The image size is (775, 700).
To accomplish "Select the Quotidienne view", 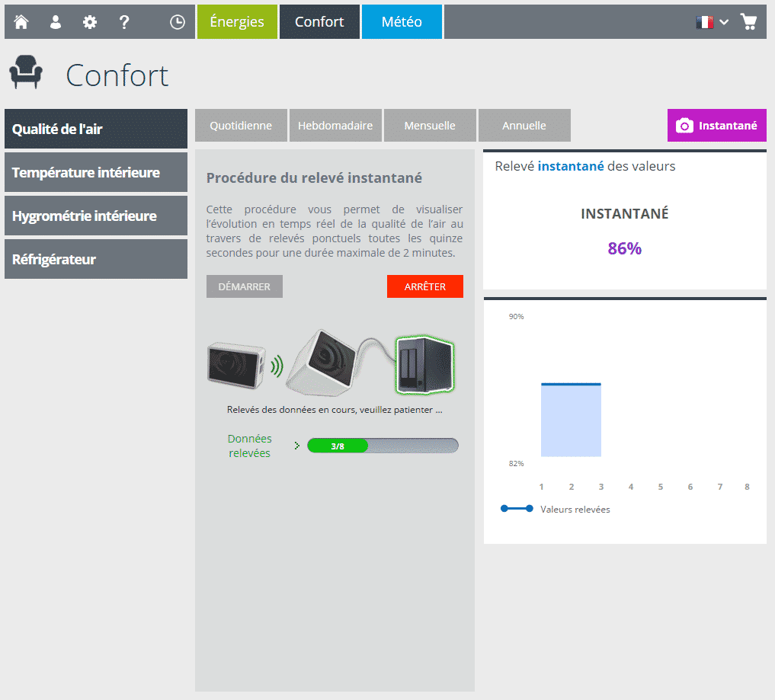I will coord(241,126).
